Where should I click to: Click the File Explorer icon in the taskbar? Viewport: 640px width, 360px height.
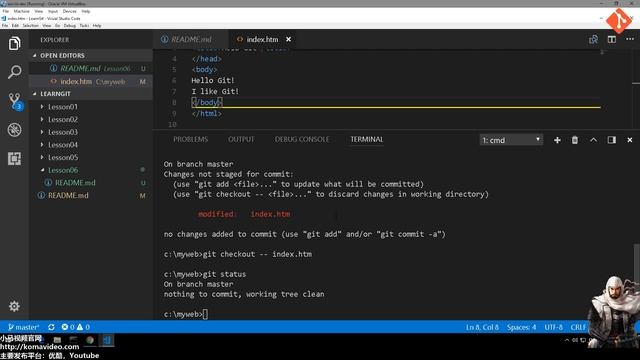click(57, 340)
